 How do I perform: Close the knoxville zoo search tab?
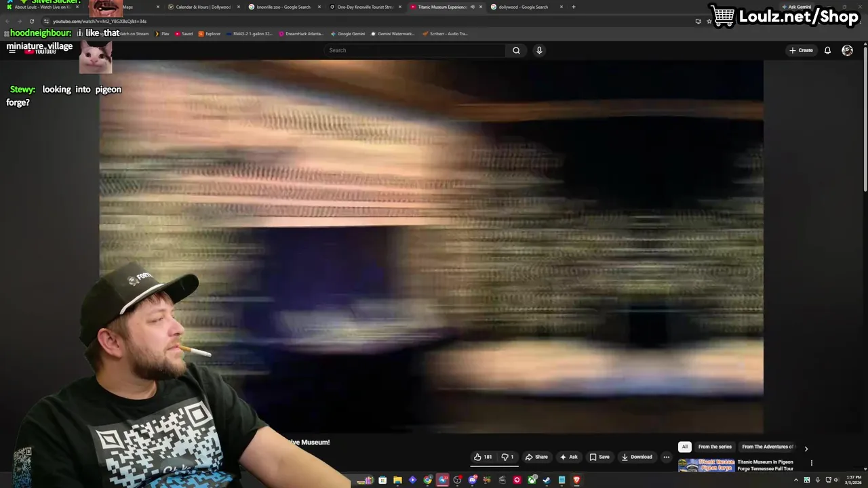pyautogui.click(x=319, y=7)
